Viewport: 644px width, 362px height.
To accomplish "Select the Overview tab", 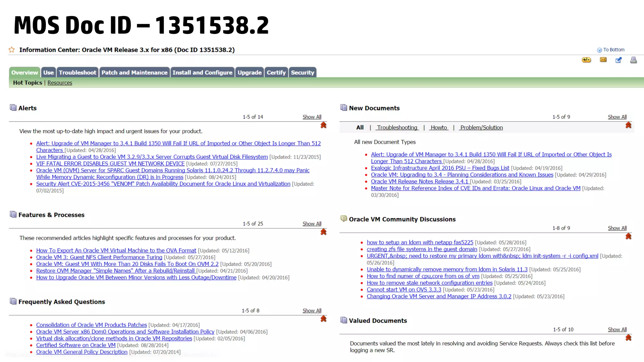I will tap(25, 73).
